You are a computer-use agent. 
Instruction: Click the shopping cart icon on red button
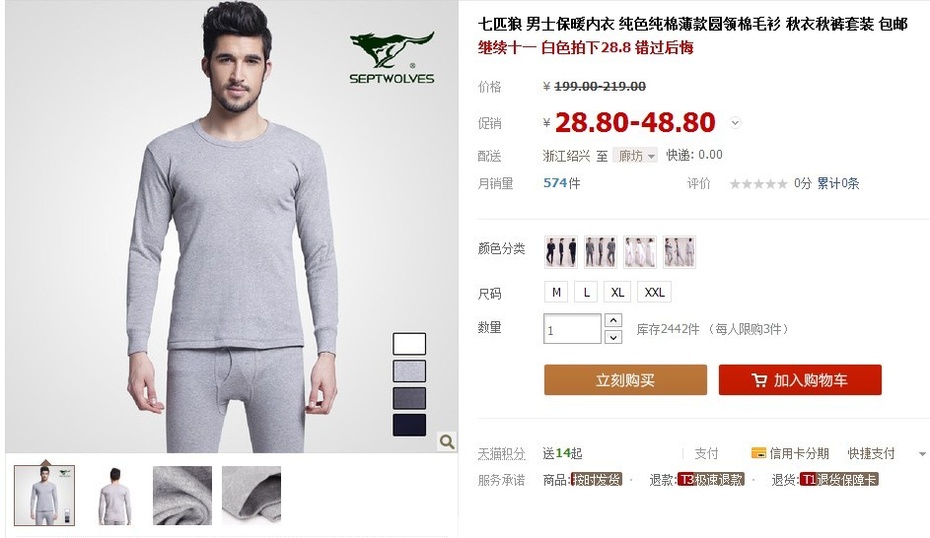tap(759, 380)
